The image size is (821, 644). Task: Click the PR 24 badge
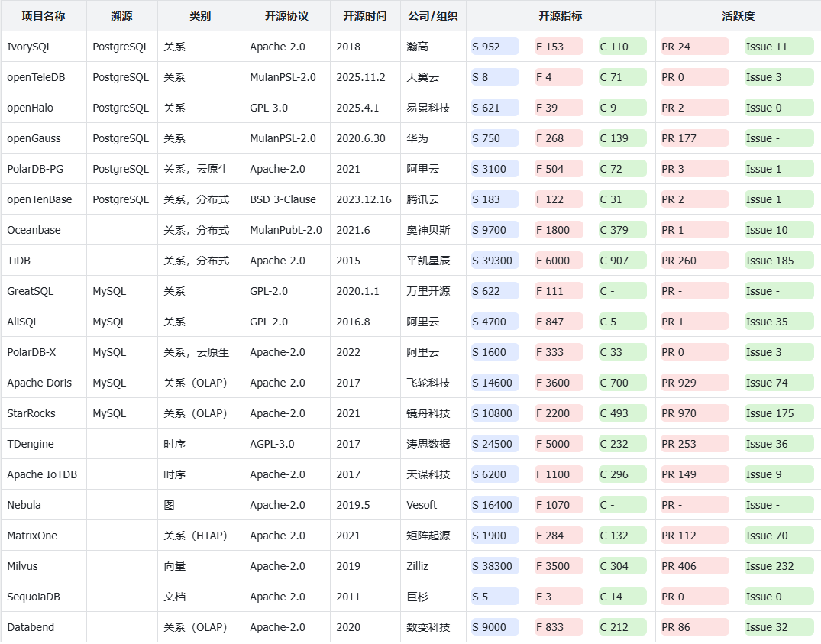click(694, 47)
